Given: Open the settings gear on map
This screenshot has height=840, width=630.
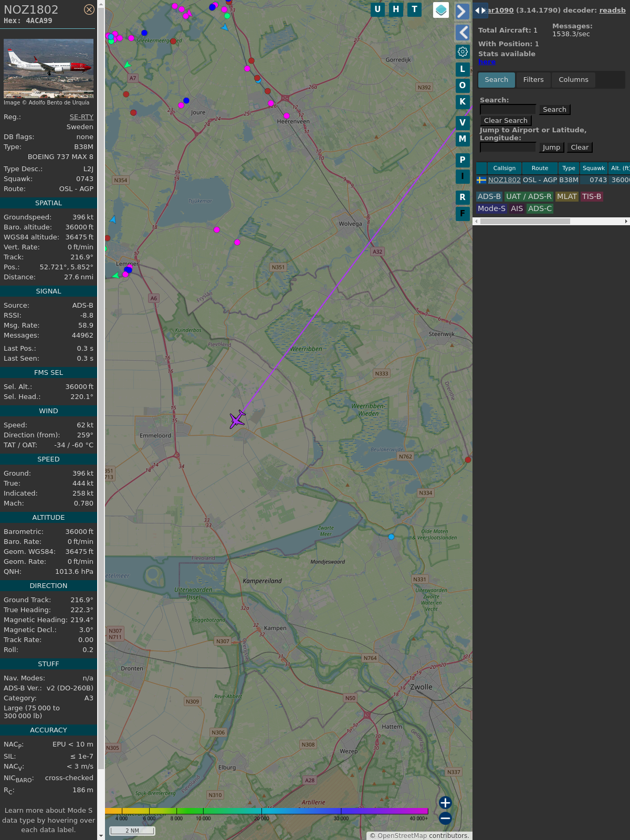Looking at the screenshot, I should coord(463,51).
